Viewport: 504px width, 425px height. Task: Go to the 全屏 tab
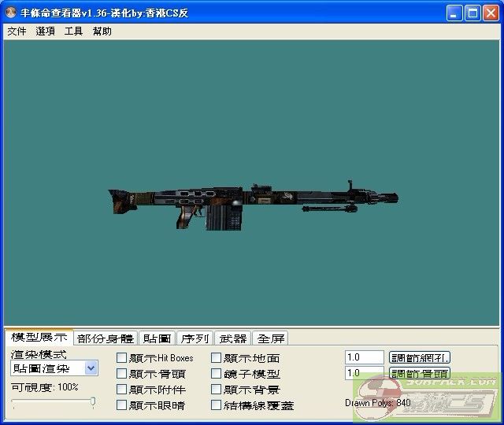270,338
